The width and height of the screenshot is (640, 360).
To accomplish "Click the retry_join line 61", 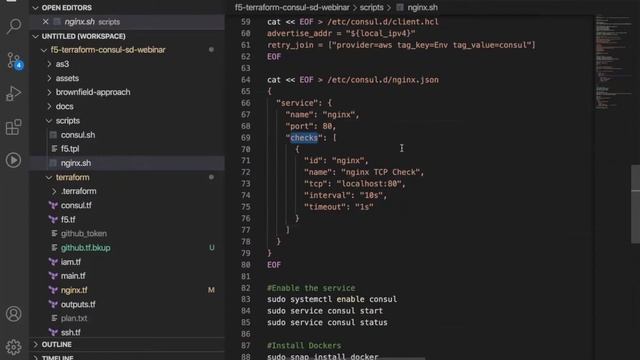I will click(401, 45).
